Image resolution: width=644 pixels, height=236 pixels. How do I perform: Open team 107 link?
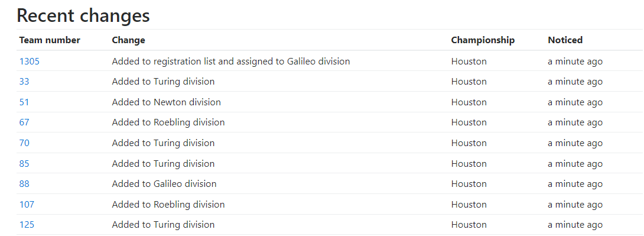point(27,204)
